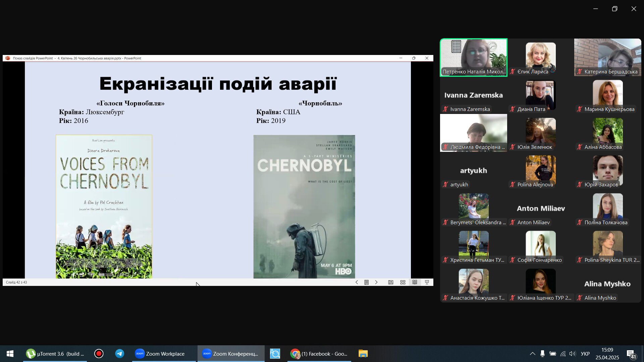Screen dimensions: 644x362
Task: Select Катерина Бершадська video tile
Action: (608, 57)
